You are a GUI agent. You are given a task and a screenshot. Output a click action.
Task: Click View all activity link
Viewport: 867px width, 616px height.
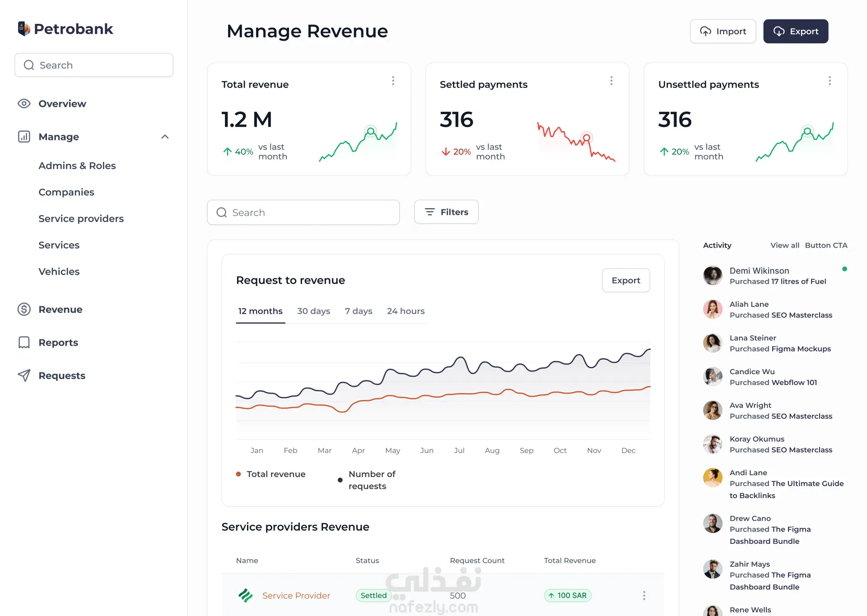click(784, 245)
